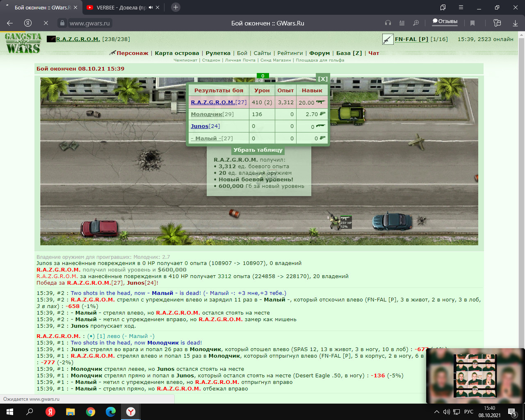Viewport: 525px width, 420px height.
Task: Click the headphones read-aloud icon
Action: point(388,23)
